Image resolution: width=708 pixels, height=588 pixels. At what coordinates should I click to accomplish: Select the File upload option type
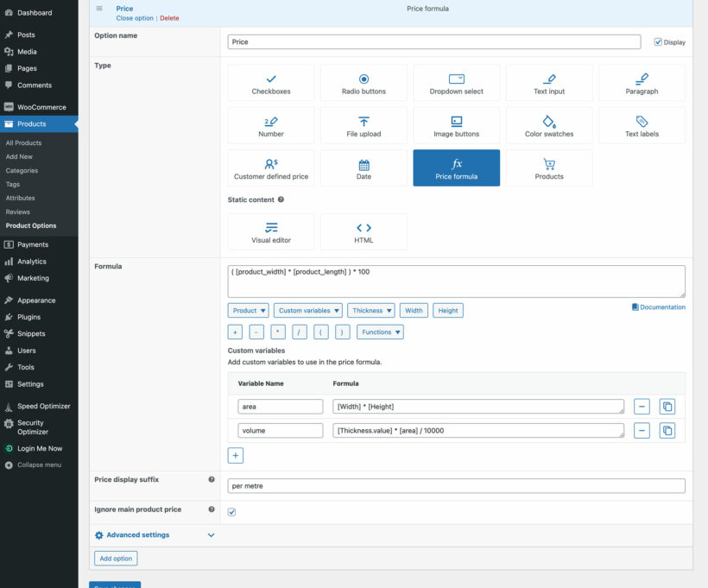363,125
